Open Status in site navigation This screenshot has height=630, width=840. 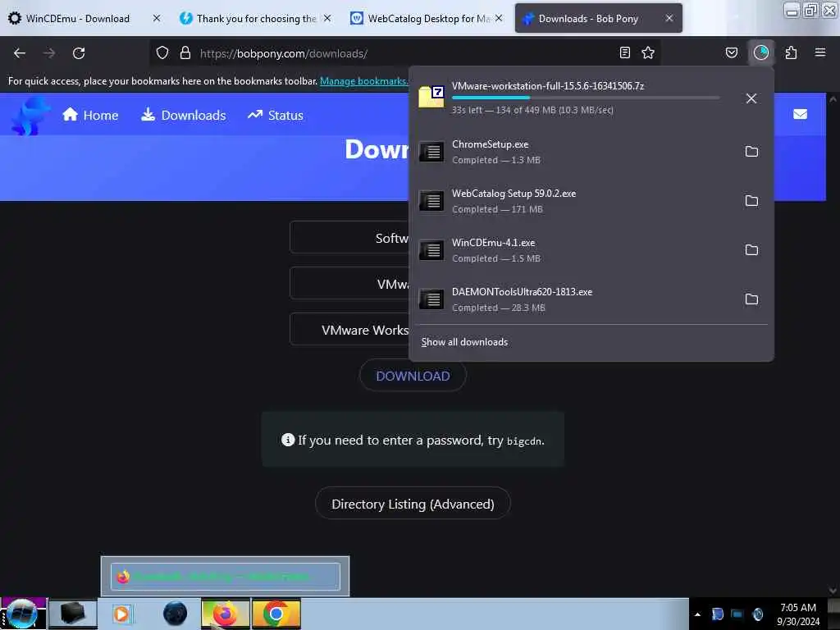(x=276, y=115)
